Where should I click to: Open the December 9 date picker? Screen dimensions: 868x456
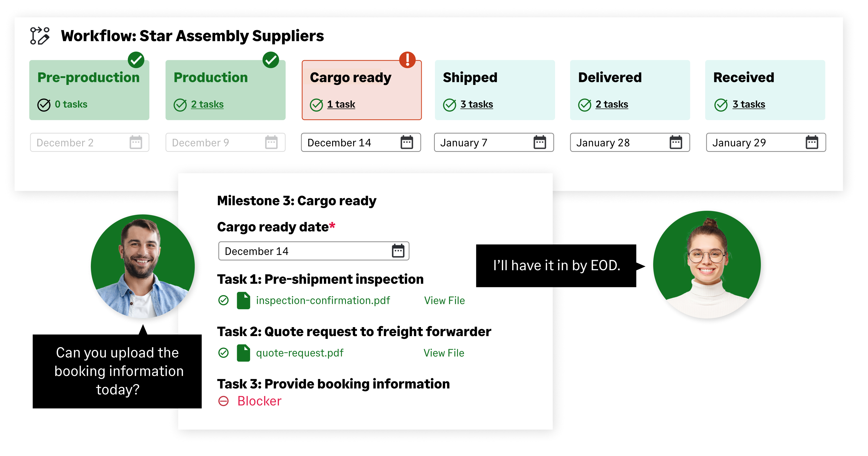pyautogui.click(x=225, y=143)
